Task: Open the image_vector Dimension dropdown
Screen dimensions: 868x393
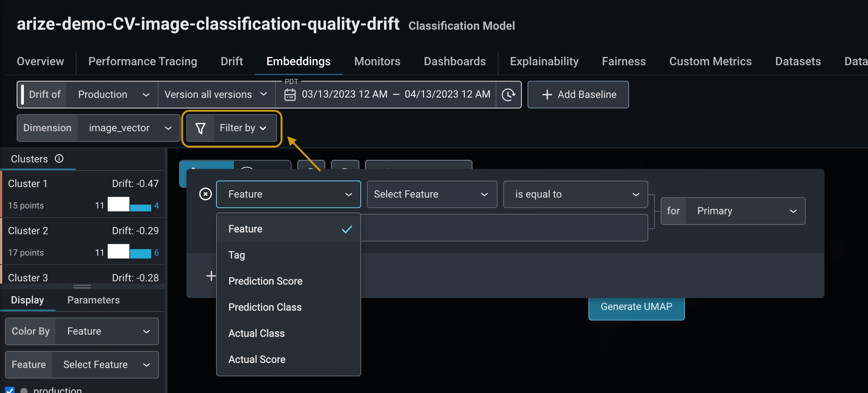Action: [129, 128]
